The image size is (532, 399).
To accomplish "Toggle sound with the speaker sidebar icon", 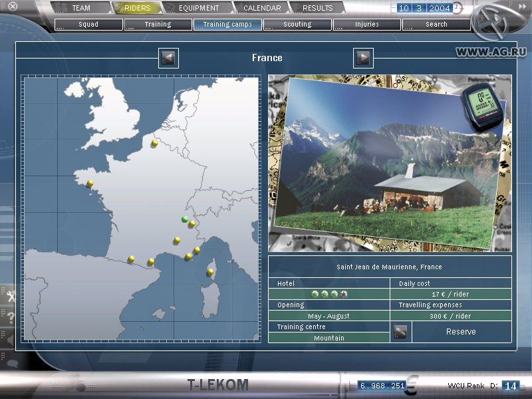I will pos(10,340).
